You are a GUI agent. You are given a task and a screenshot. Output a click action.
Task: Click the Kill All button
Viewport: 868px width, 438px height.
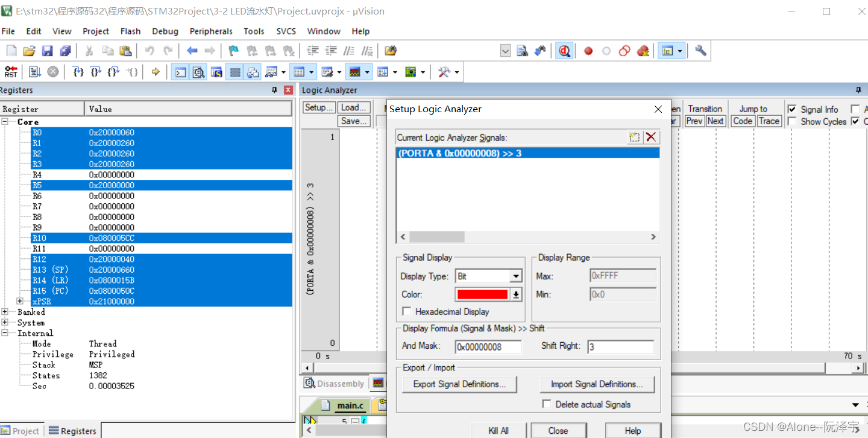tap(498, 431)
